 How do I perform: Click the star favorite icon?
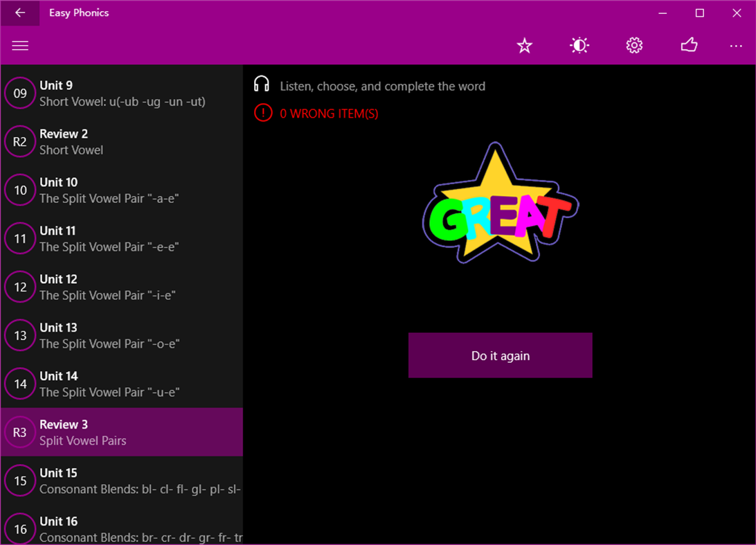[x=524, y=45]
